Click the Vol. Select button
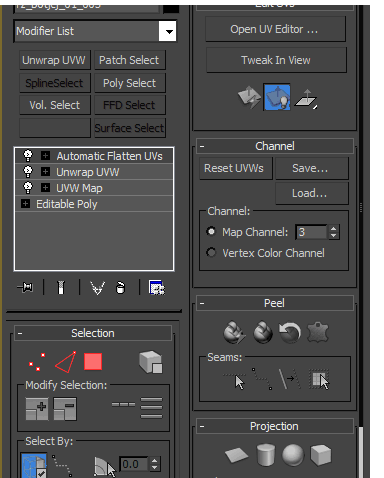384x478 pixels. pos(55,105)
